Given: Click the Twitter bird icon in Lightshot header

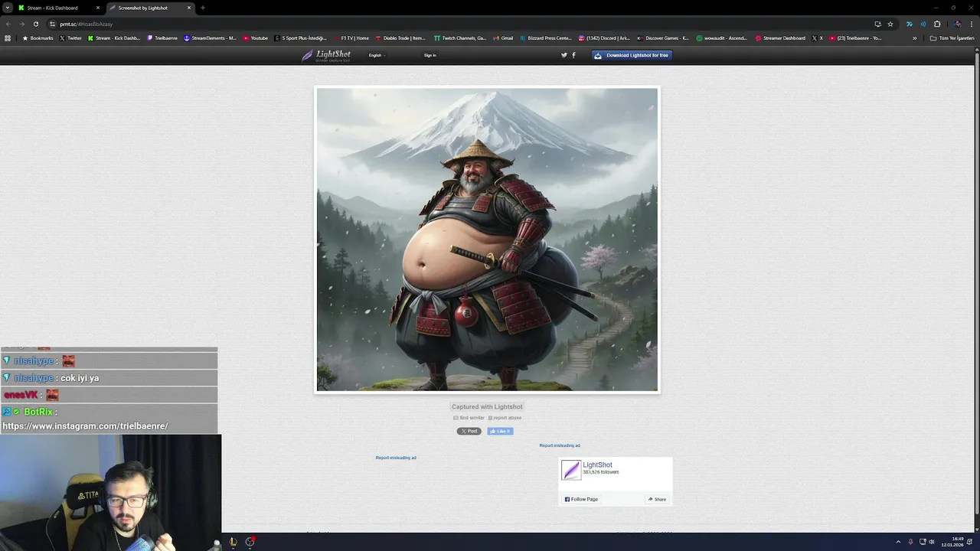Looking at the screenshot, I should [x=564, y=55].
